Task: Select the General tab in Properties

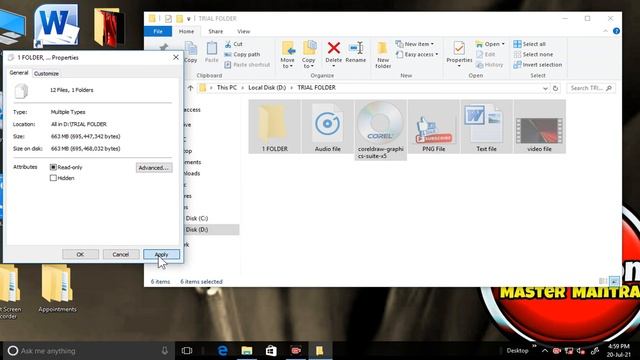Action: [19, 73]
